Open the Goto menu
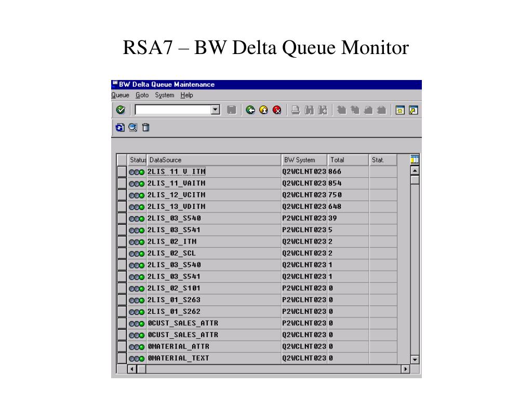Image resolution: width=532 pixels, height=399 pixels. pos(142,96)
